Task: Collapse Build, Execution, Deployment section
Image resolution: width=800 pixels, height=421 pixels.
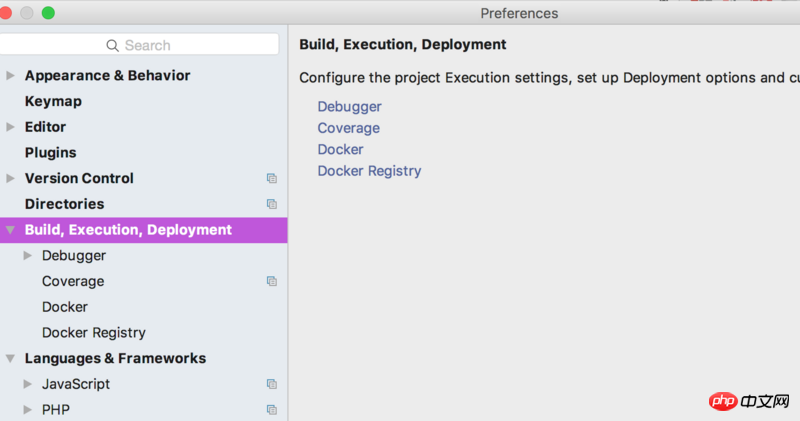Action: (x=11, y=230)
